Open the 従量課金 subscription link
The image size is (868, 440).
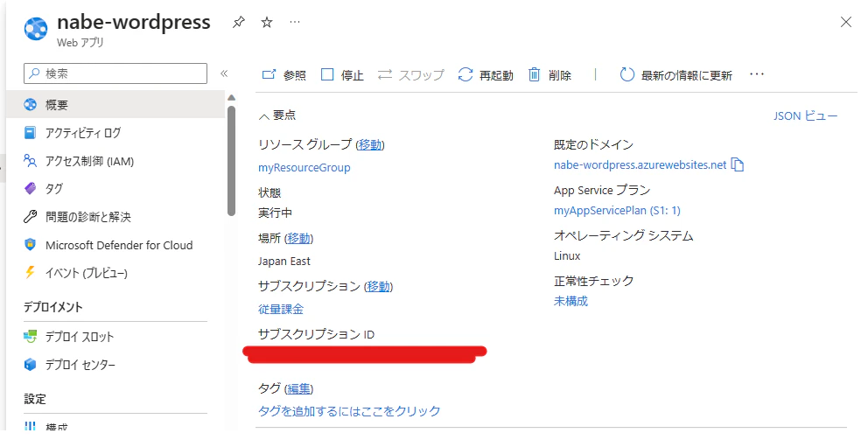[281, 310]
